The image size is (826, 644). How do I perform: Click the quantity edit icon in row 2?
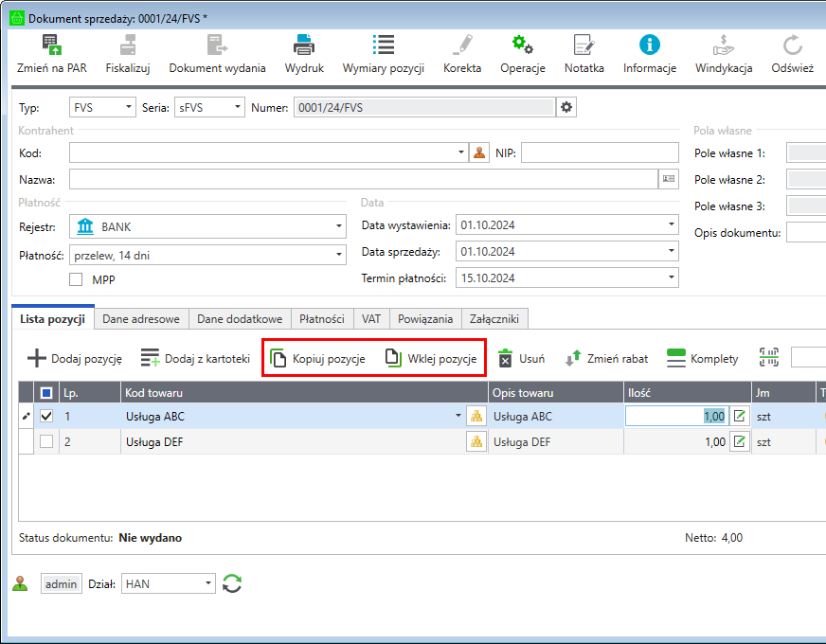pos(740,441)
